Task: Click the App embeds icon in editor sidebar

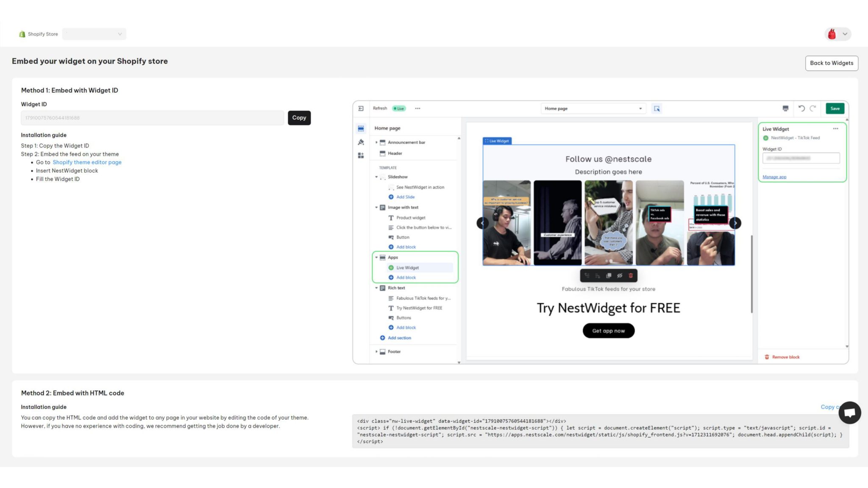Action: pos(361,155)
